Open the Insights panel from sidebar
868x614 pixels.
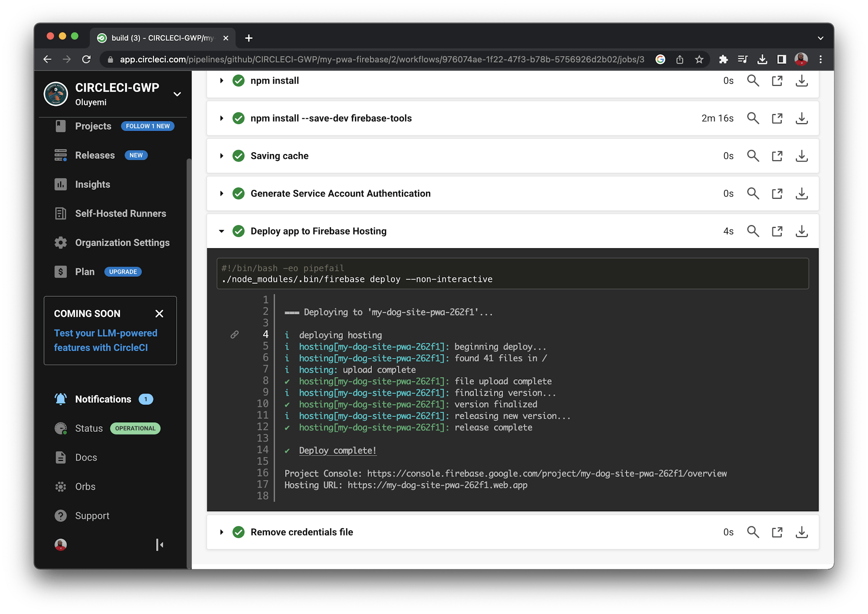pyautogui.click(x=92, y=184)
